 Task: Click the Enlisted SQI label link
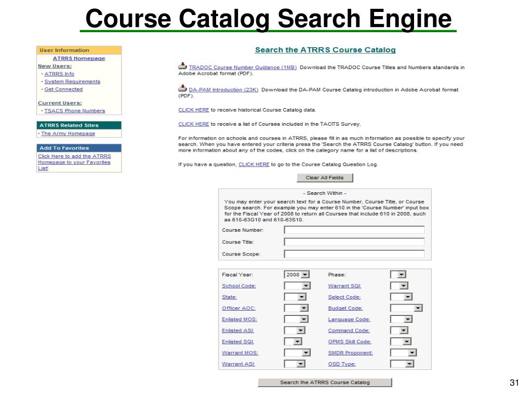[x=238, y=342]
